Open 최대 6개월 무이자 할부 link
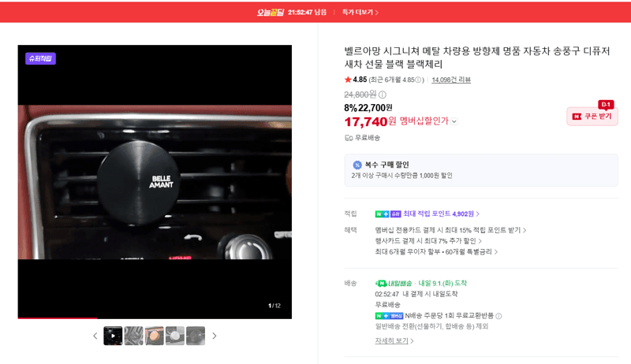This screenshot has height=364, width=631. [436, 252]
